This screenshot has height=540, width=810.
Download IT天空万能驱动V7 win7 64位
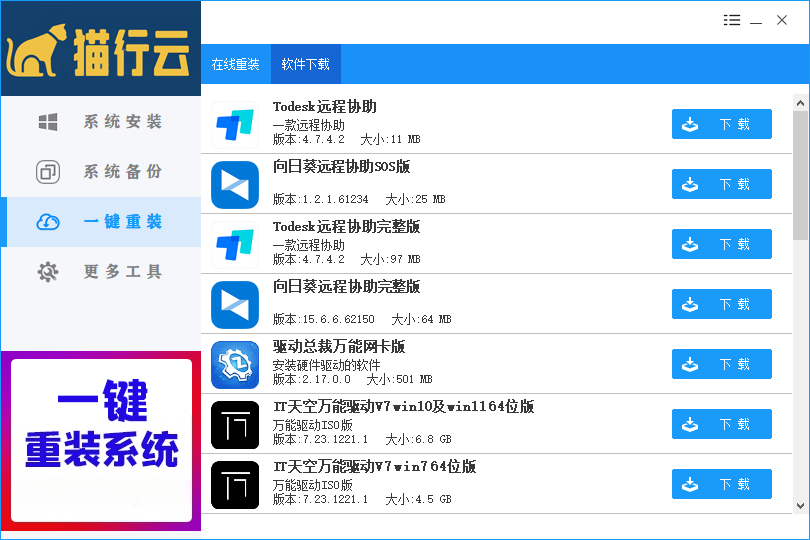721,485
